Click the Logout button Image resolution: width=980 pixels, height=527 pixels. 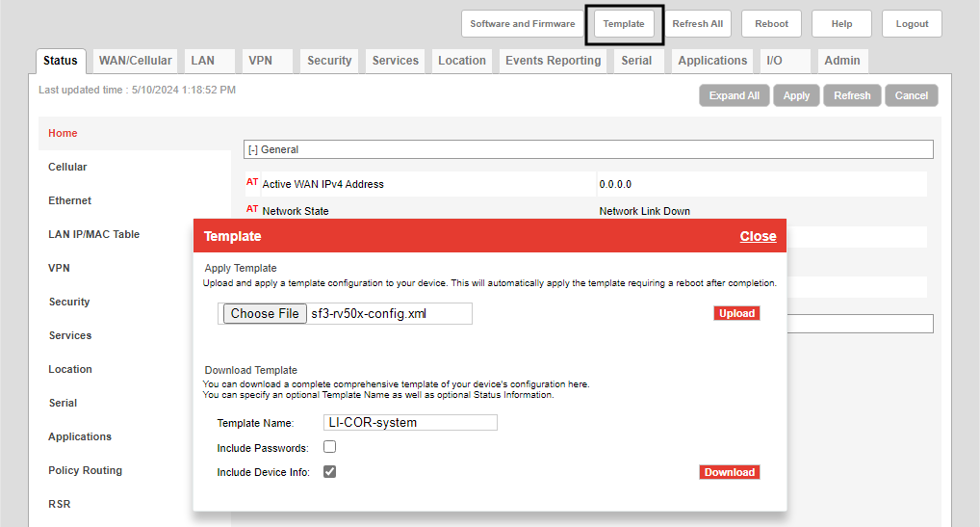912,24
